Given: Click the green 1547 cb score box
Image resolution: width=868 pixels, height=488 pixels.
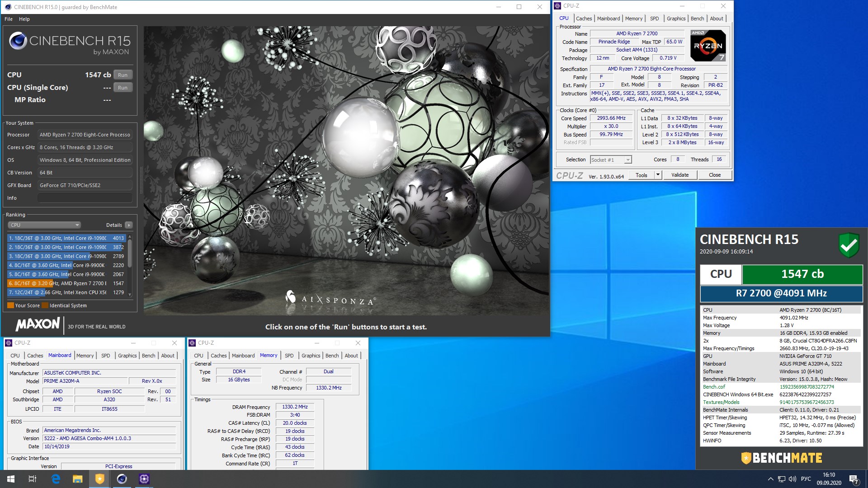Looking at the screenshot, I should 802,274.
